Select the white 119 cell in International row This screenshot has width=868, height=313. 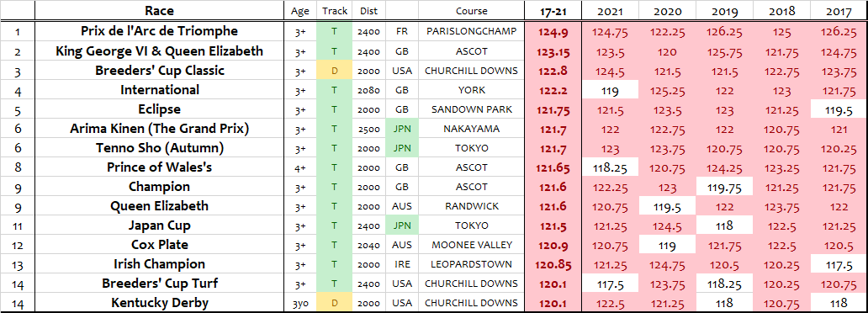pos(610,90)
